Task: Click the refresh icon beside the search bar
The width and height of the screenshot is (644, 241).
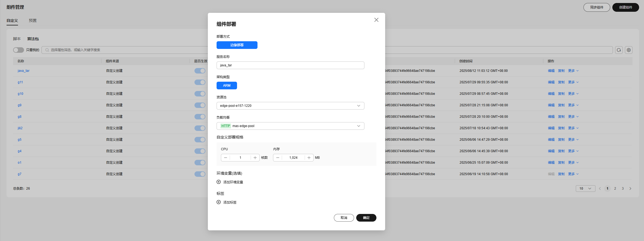Action: coord(619,50)
